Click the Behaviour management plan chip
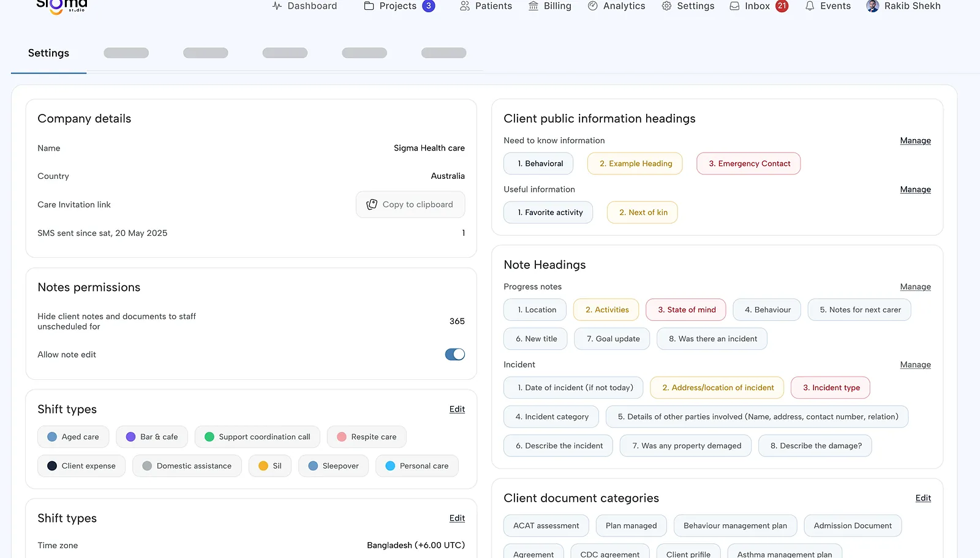Viewport: 980px width, 558px height. pos(736,526)
